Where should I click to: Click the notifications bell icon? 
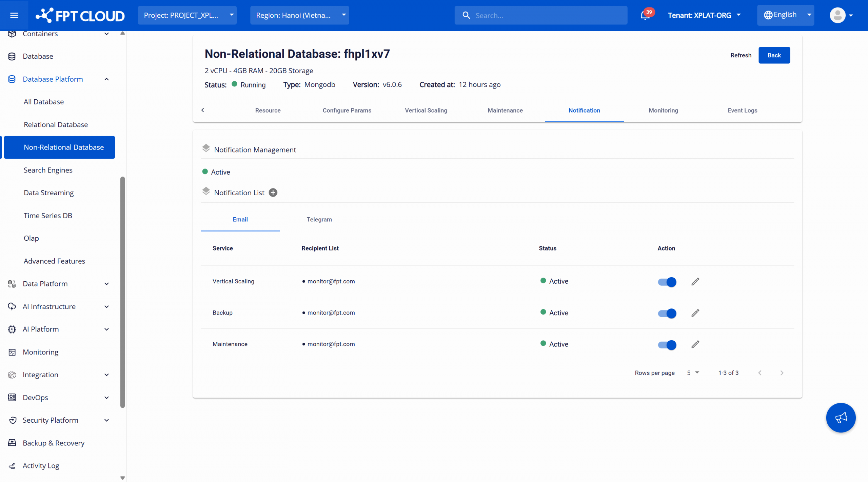click(x=645, y=15)
